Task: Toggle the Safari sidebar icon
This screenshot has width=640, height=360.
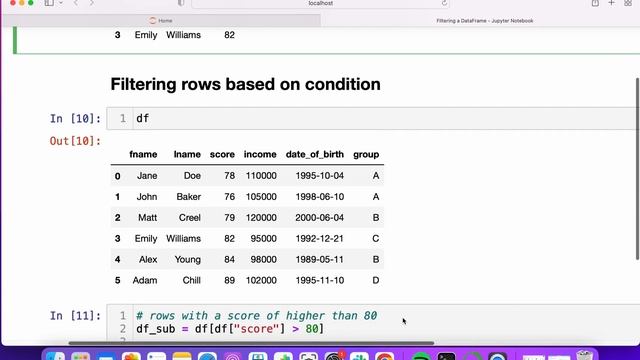Action: click(49, 3)
